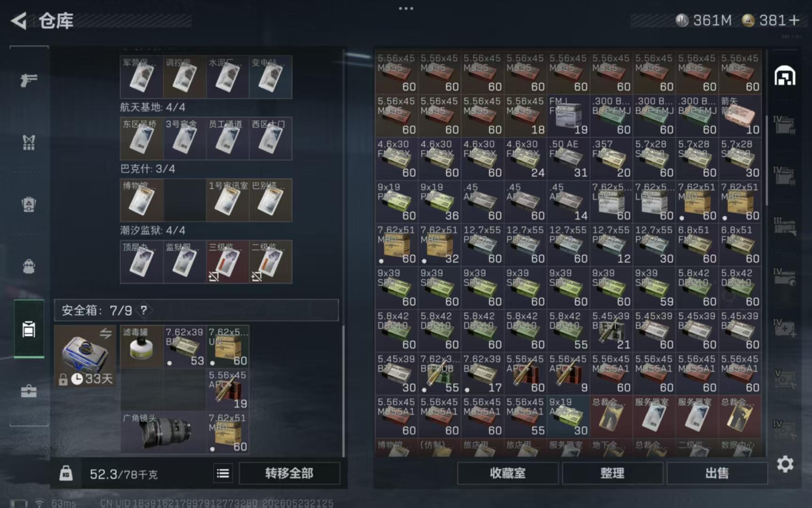Switch to main warehouse home icon

785,76
